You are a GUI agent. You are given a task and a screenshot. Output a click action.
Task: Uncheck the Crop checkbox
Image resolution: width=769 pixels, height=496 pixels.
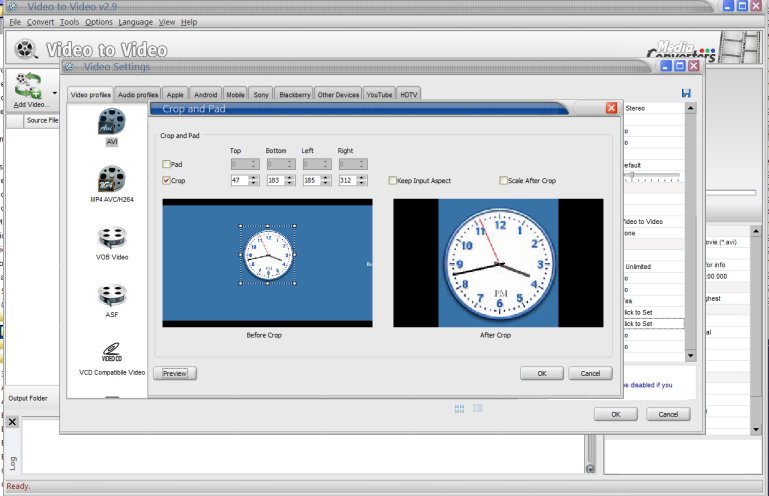click(x=166, y=181)
